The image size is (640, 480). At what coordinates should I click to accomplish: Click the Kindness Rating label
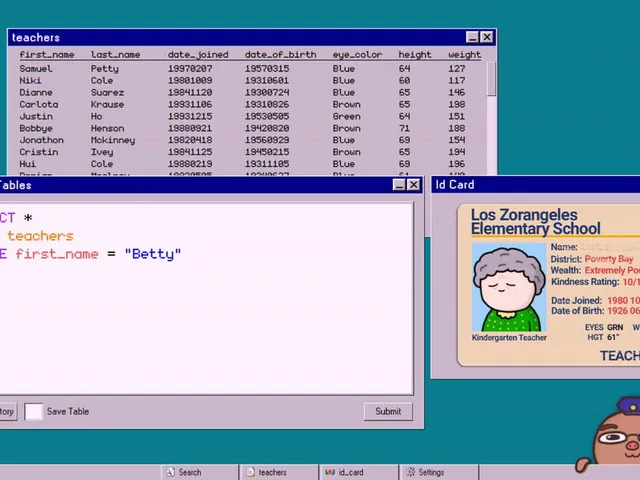(585, 282)
